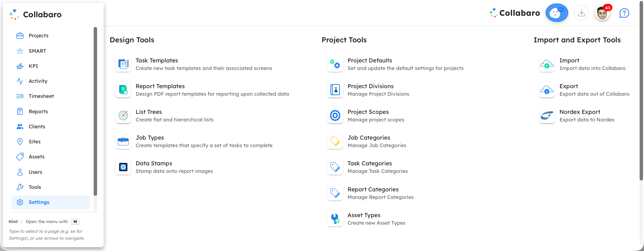Open the Task Templates link
The height and width of the screenshot is (251, 644).
click(x=157, y=60)
